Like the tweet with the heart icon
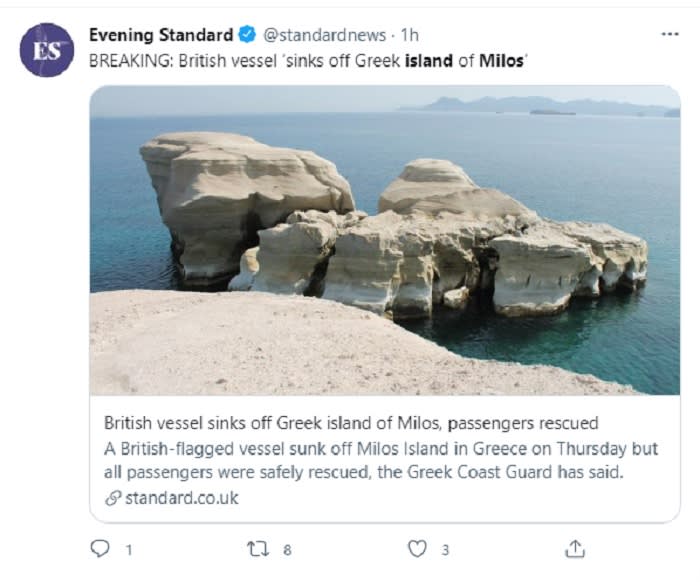Image resolution: width=700 pixels, height=582 pixels. (x=417, y=549)
